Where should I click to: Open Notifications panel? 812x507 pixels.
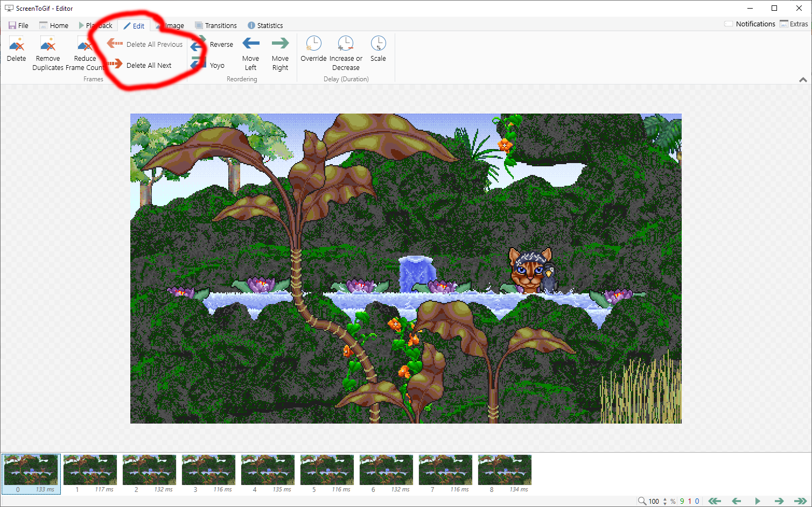(750, 24)
